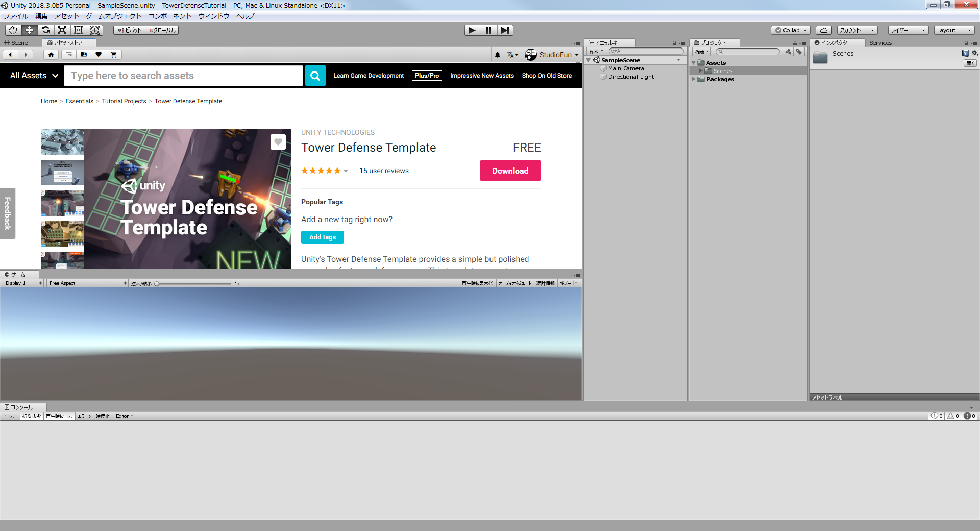Image resolution: width=980 pixels, height=531 pixels.
Task: Toggle 統計情報 in Game view
Action: coord(546,283)
